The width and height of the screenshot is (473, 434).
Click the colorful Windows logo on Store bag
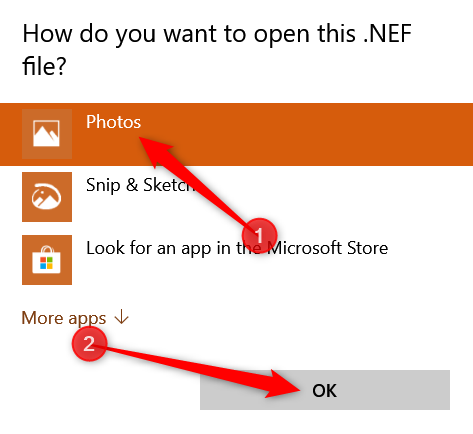[x=46, y=263]
